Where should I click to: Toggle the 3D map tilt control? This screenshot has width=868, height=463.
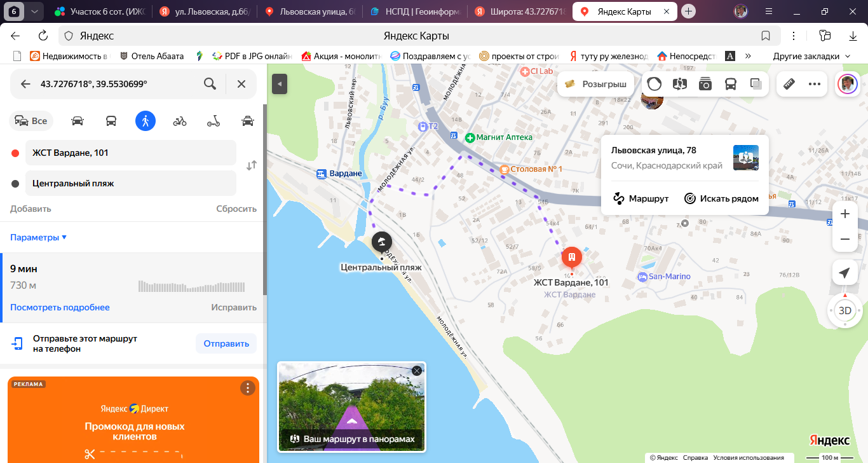point(845,310)
